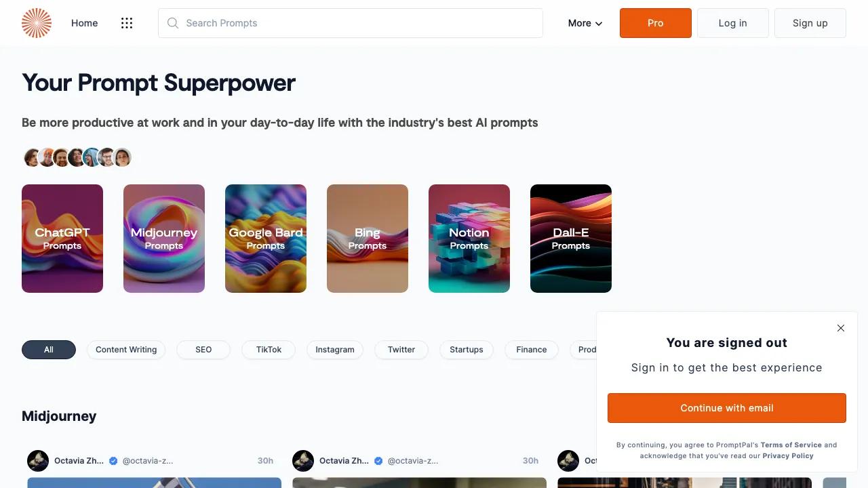The height and width of the screenshot is (488, 868).
Task: Click the user avatars group
Action: [77, 157]
